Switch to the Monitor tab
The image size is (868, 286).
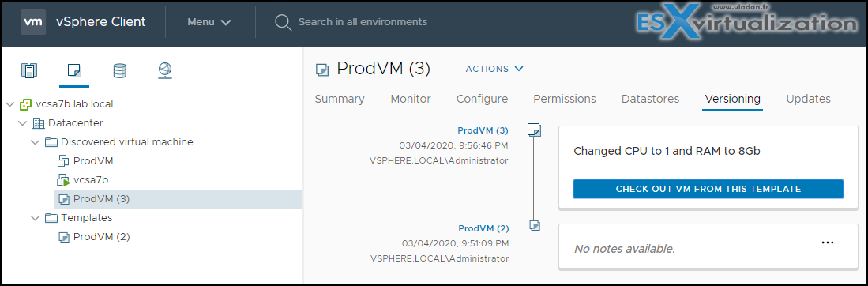click(411, 99)
